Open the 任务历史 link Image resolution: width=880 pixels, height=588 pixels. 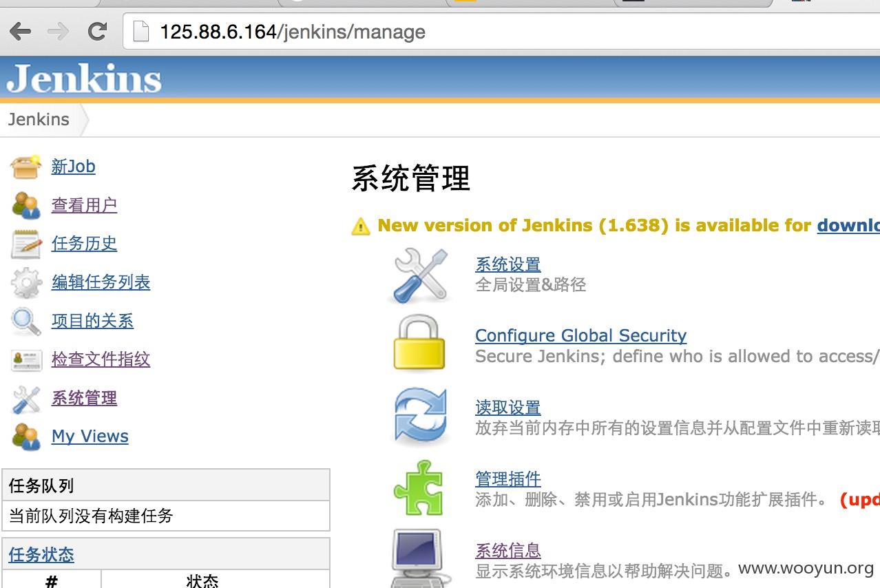pyautogui.click(x=84, y=244)
